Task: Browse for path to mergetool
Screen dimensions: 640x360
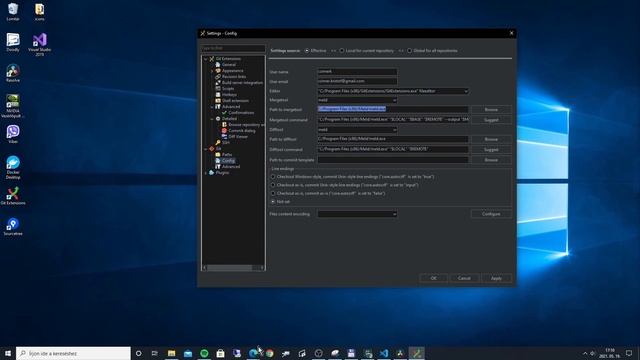Action: tap(491, 109)
